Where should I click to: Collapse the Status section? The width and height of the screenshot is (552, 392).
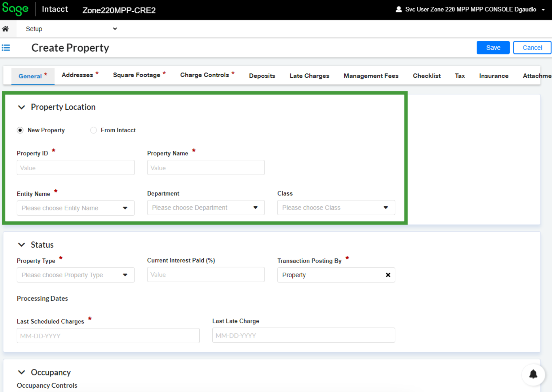tap(21, 245)
